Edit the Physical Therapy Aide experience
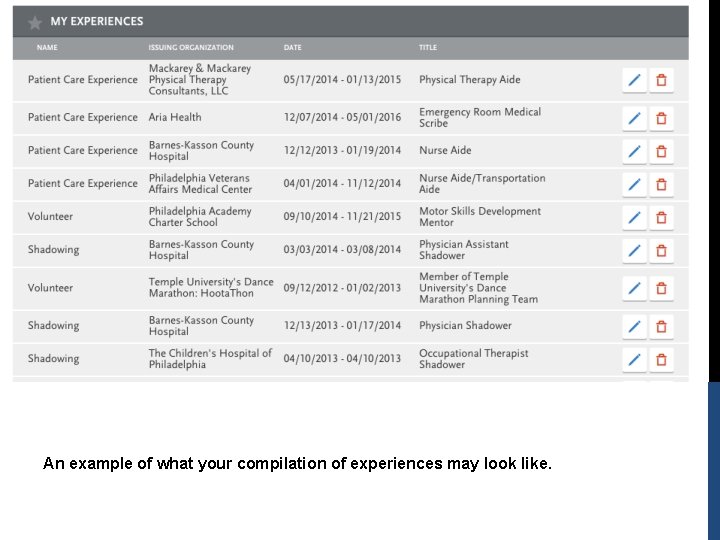The image size is (720, 540). click(x=635, y=80)
